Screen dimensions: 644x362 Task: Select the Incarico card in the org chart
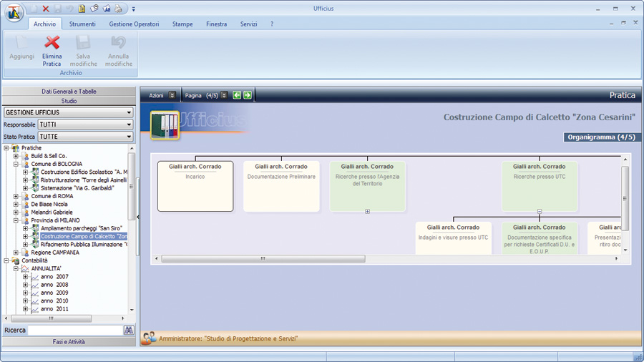pyautogui.click(x=195, y=186)
